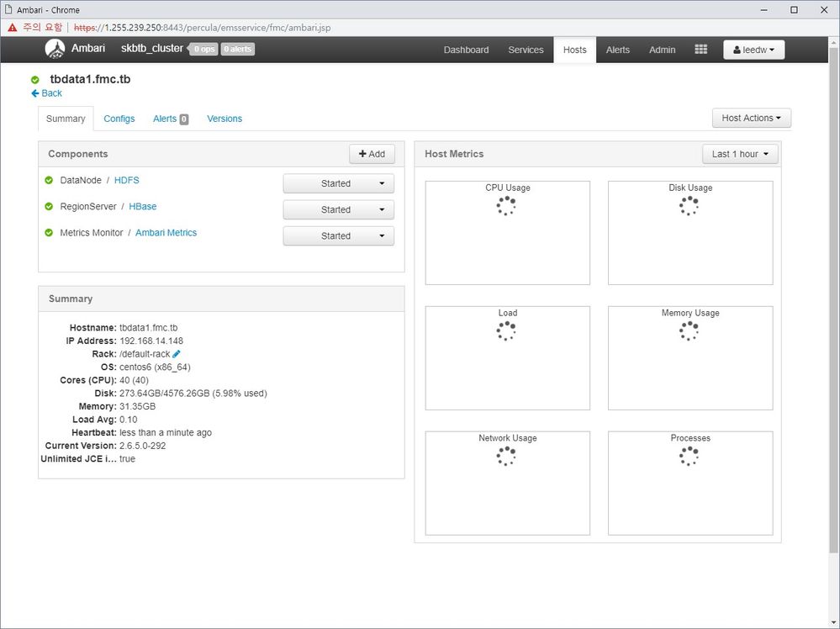
Task: Click the host title tbdata1.fmc.tb
Action: [90, 79]
